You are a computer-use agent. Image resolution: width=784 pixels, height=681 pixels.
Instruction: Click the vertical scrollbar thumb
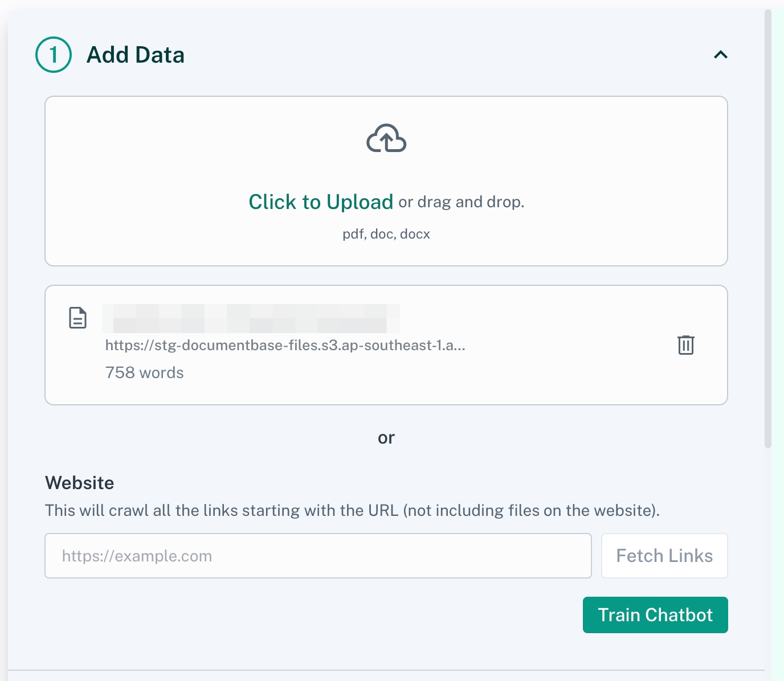(x=767, y=228)
